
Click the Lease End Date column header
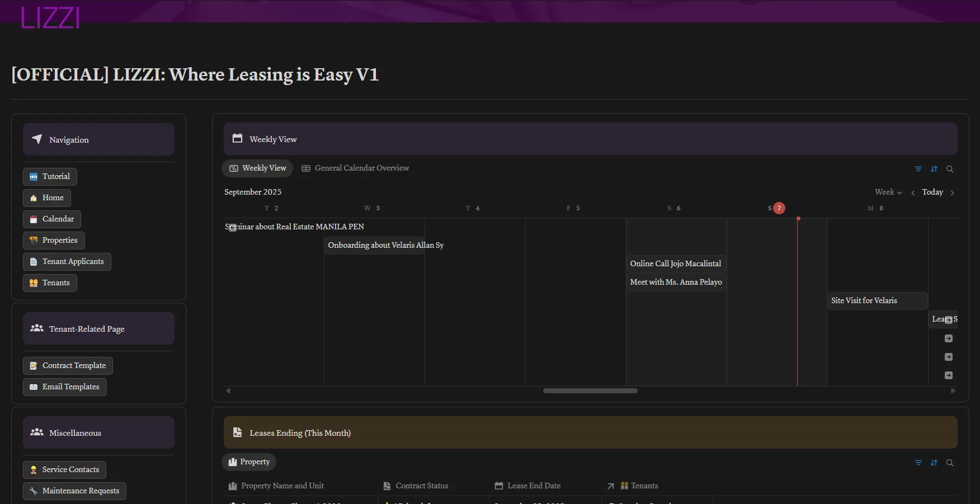click(533, 486)
